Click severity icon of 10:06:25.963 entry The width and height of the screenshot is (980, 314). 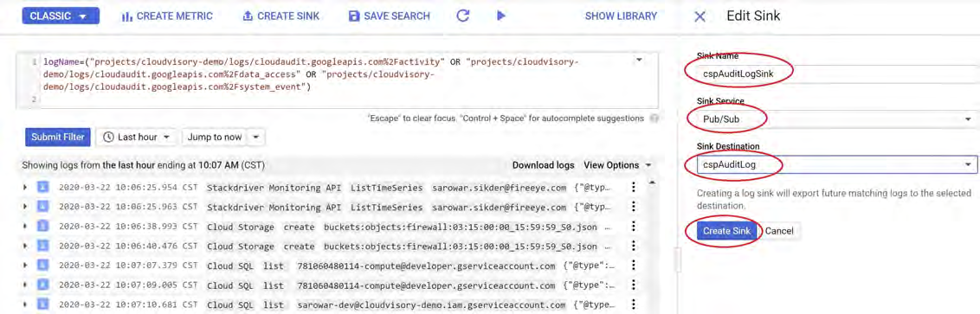pyautogui.click(x=42, y=206)
